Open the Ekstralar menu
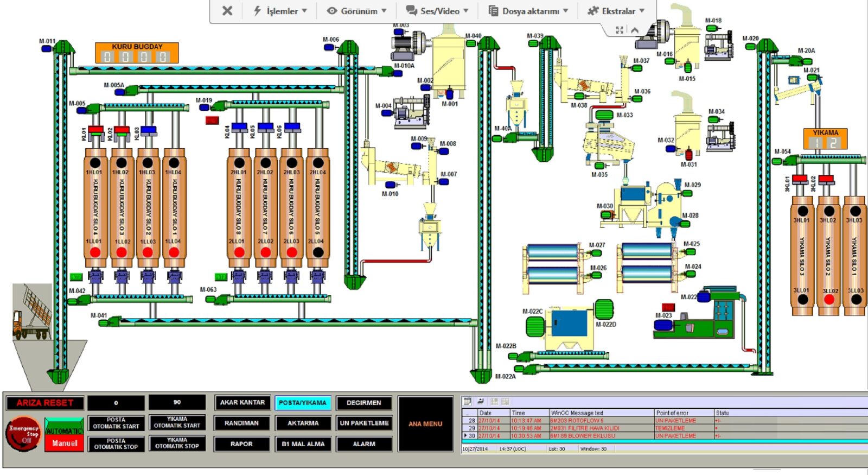Screen dimensions: 868x475 click(616, 11)
